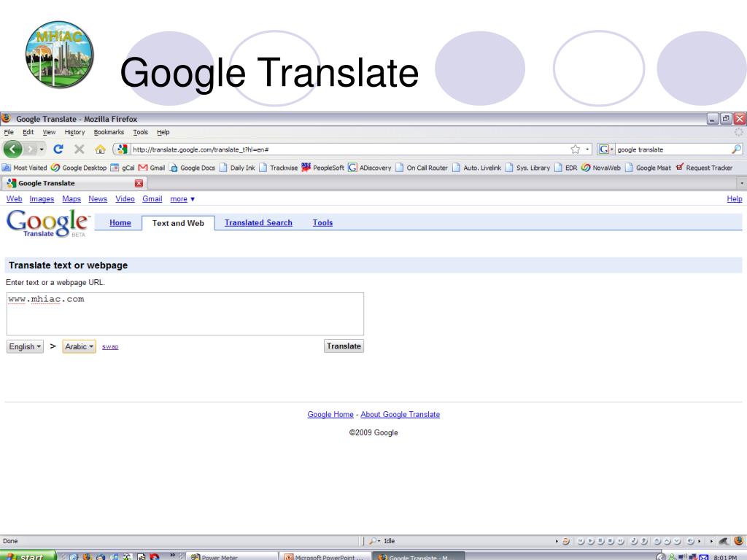Close the Google Translate tab with red X

coord(139,183)
